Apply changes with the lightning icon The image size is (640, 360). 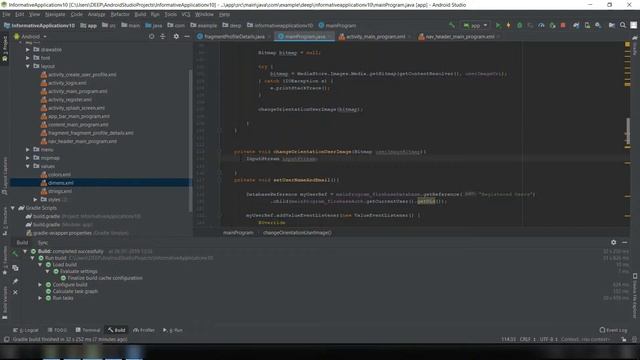[509, 25]
